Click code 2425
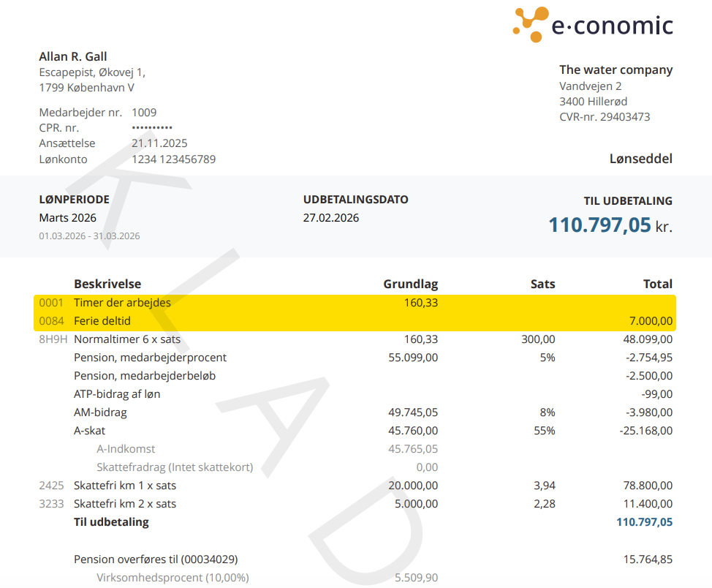The height and width of the screenshot is (588, 712). pos(51,486)
